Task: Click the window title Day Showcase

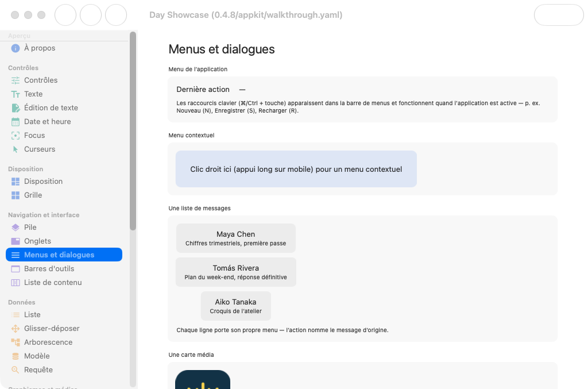Action: 246,15
